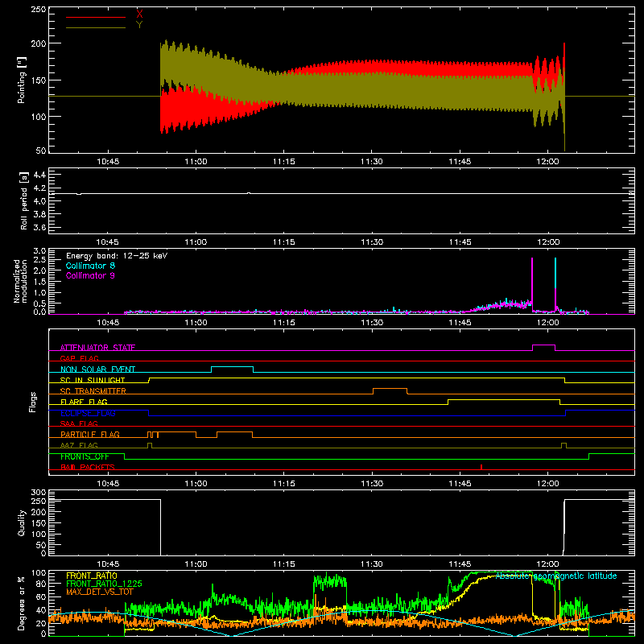Select the SC_IN_SUNLIGHT flag label

(x=93, y=380)
